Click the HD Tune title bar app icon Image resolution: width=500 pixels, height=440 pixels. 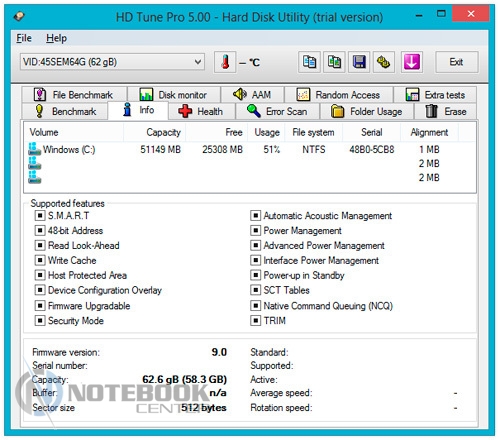(19, 16)
